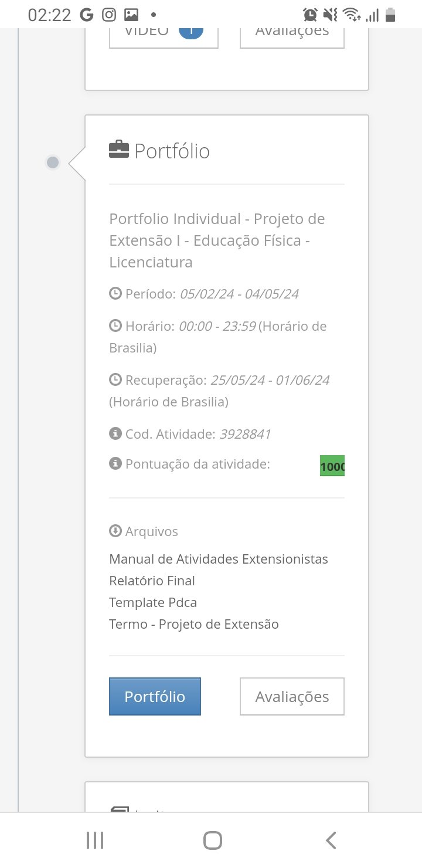Tap the info icon beside Cod. Atividade
This screenshot has width=422, height=868.
[x=115, y=434]
